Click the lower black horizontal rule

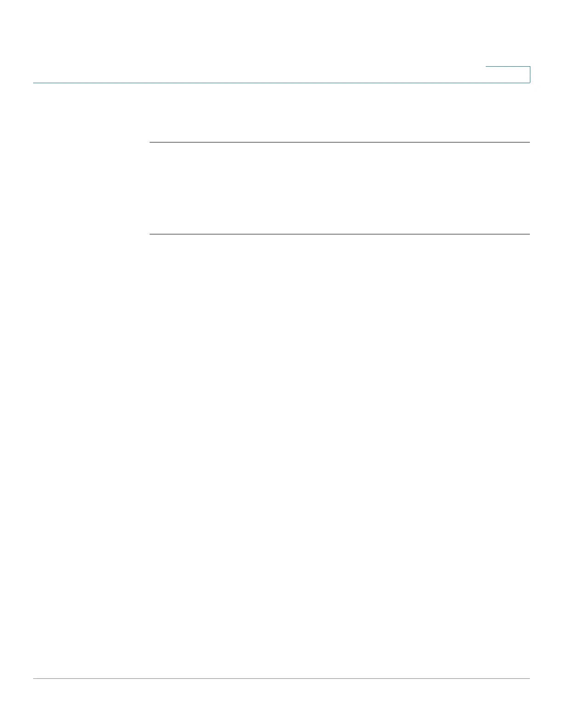pyautogui.click(x=339, y=234)
